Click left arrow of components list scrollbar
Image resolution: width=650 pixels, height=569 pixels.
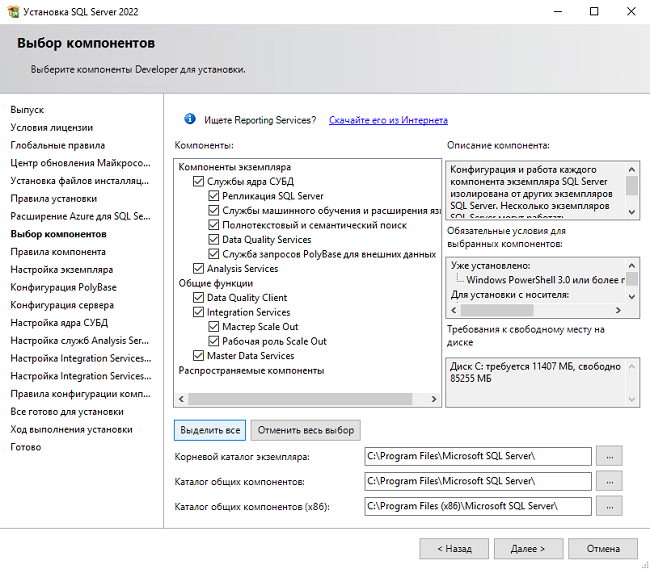point(181,399)
